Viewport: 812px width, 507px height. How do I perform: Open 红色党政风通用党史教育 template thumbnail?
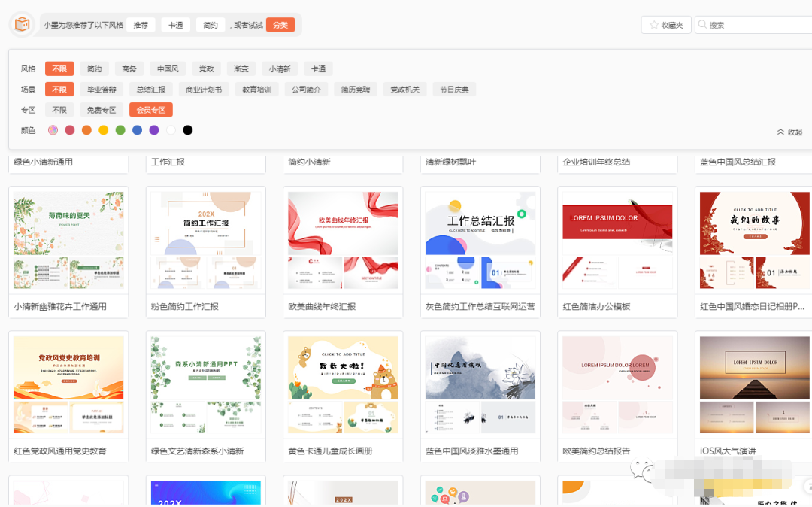[x=68, y=385]
